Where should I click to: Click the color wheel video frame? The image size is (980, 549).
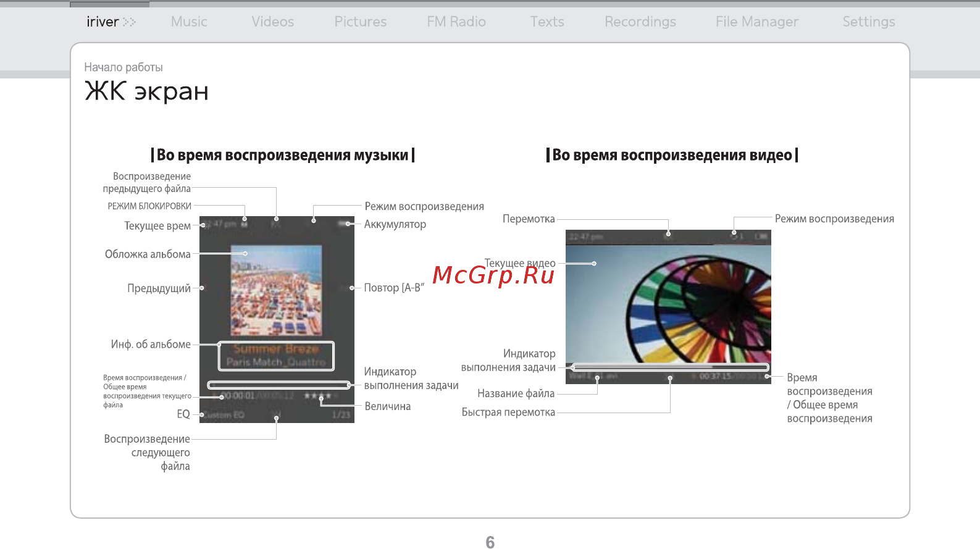click(668, 304)
